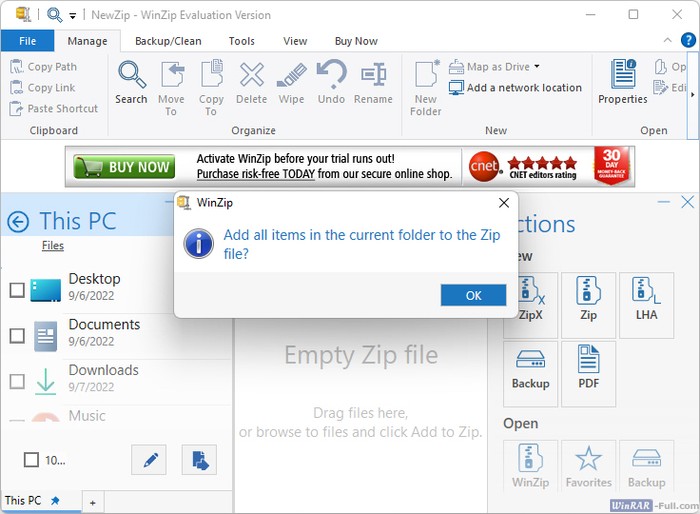Screen dimensions: 700x514
Task: Tick the Downloads folder checkbox
Action: (x=17, y=381)
